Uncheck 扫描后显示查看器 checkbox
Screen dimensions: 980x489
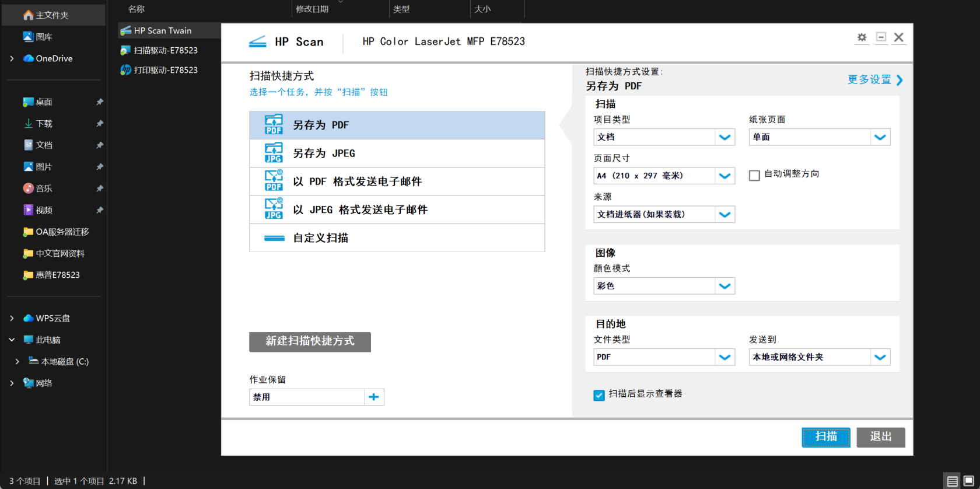point(599,395)
